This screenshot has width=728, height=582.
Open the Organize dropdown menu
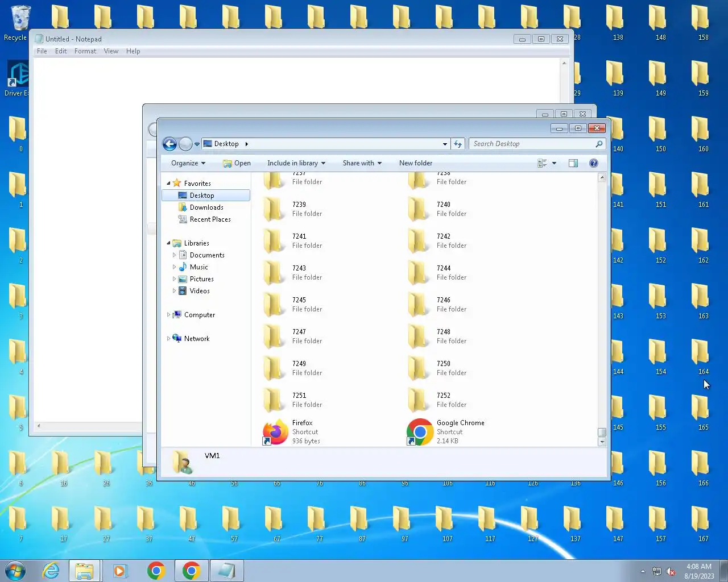pyautogui.click(x=188, y=163)
